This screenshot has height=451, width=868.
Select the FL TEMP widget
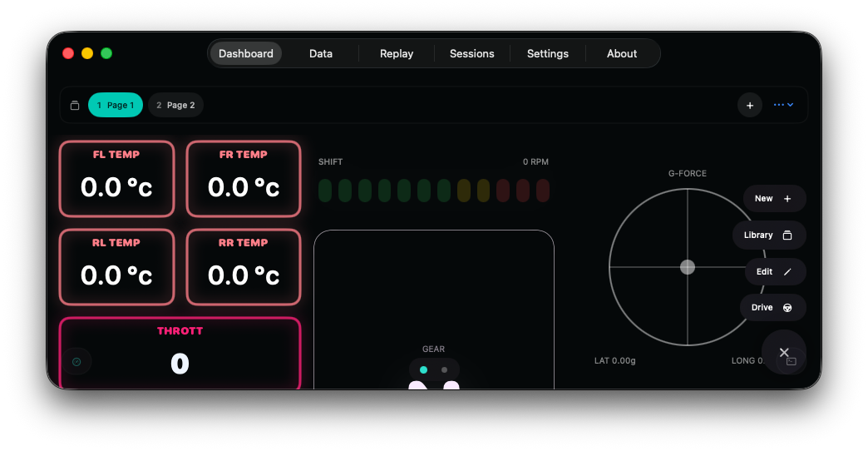116,178
